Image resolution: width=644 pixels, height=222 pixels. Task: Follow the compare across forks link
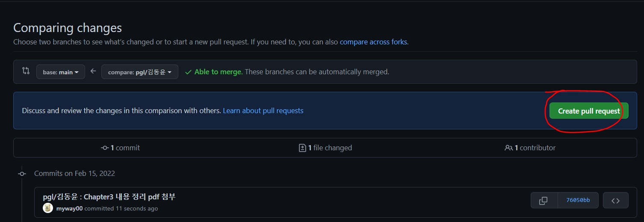[x=373, y=42]
